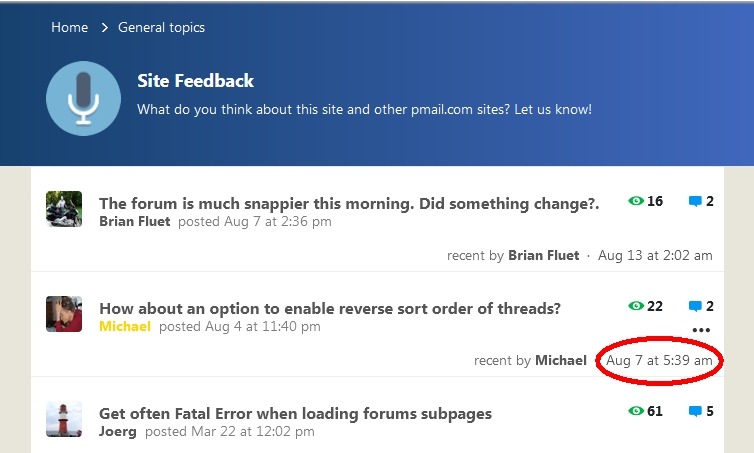Image resolution: width=754 pixels, height=453 pixels.
Task: Click the views eye icon showing 16
Action: (635, 201)
